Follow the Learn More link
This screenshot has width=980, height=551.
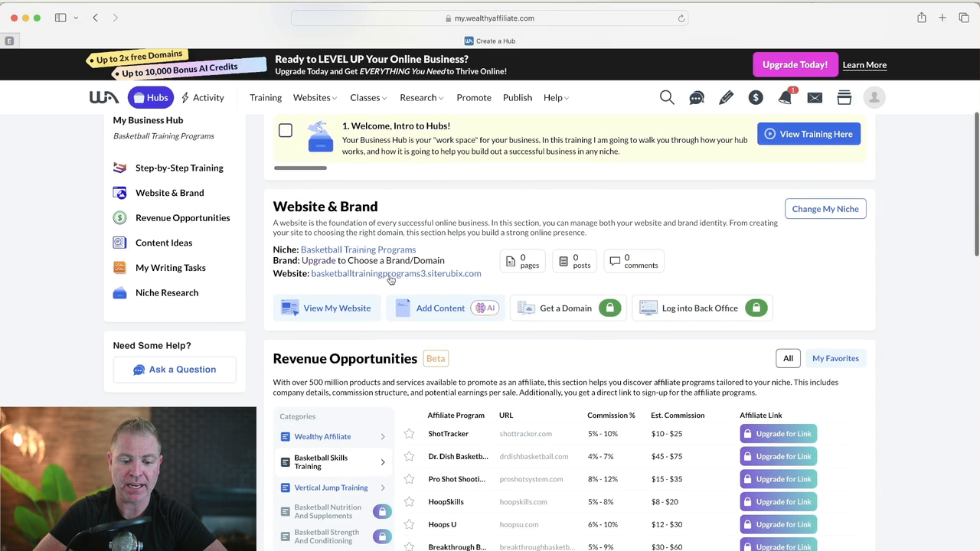tap(864, 64)
